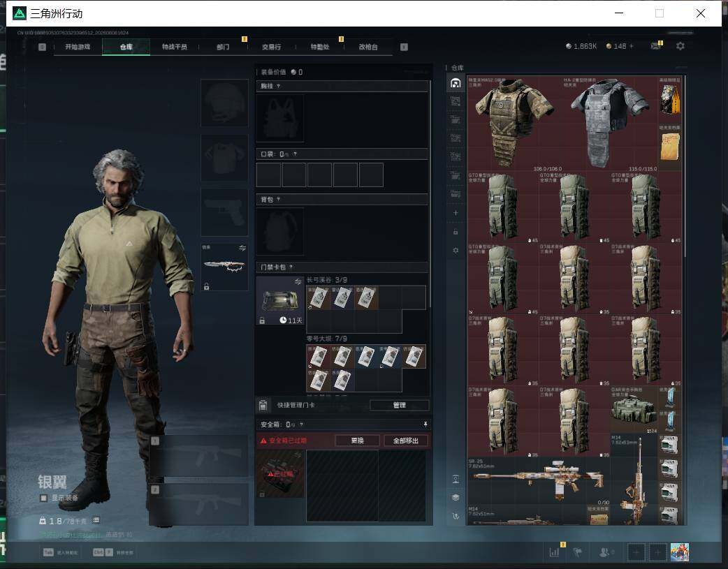The width and height of the screenshot is (728, 569).
Task: Click the player avatar thumbnail
Action: [680, 552]
